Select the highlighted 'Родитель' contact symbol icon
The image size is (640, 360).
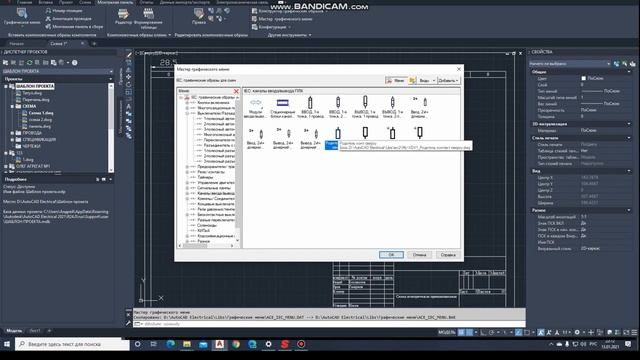click(x=338, y=133)
